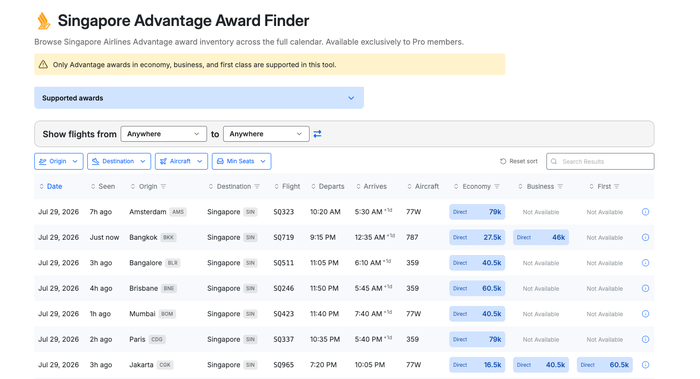This screenshot has height=379, width=700.
Task: Click the filter icon beside First header
Action: coord(617,187)
